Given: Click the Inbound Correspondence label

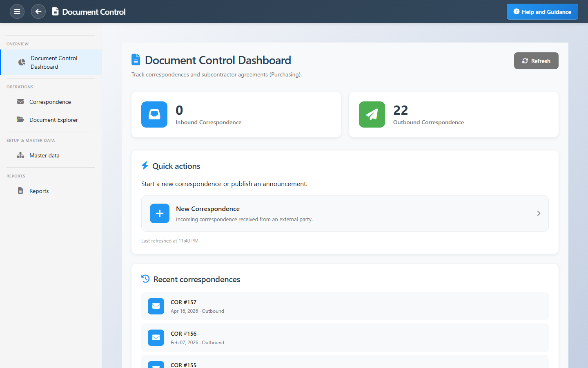Looking at the screenshot, I should 209,122.
